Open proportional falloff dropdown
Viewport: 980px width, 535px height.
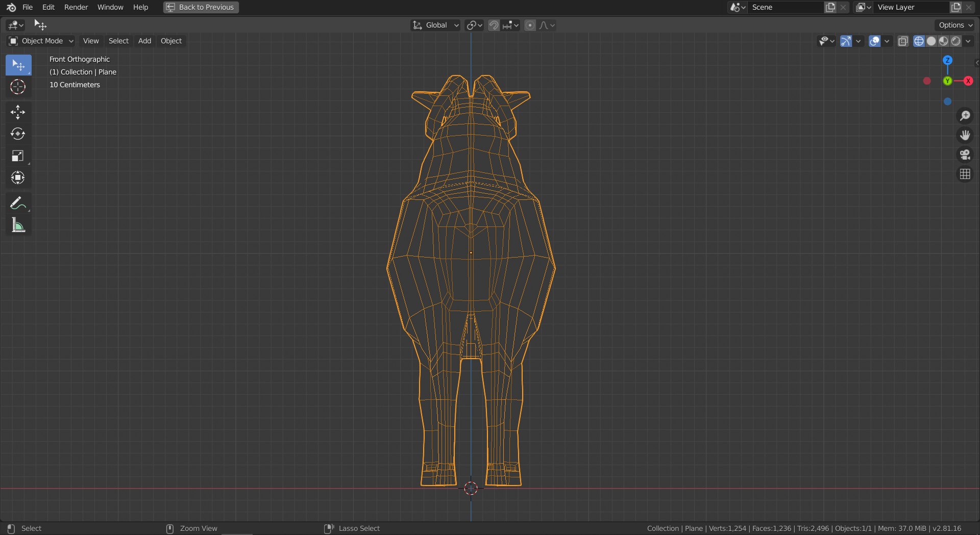click(547, 25)
